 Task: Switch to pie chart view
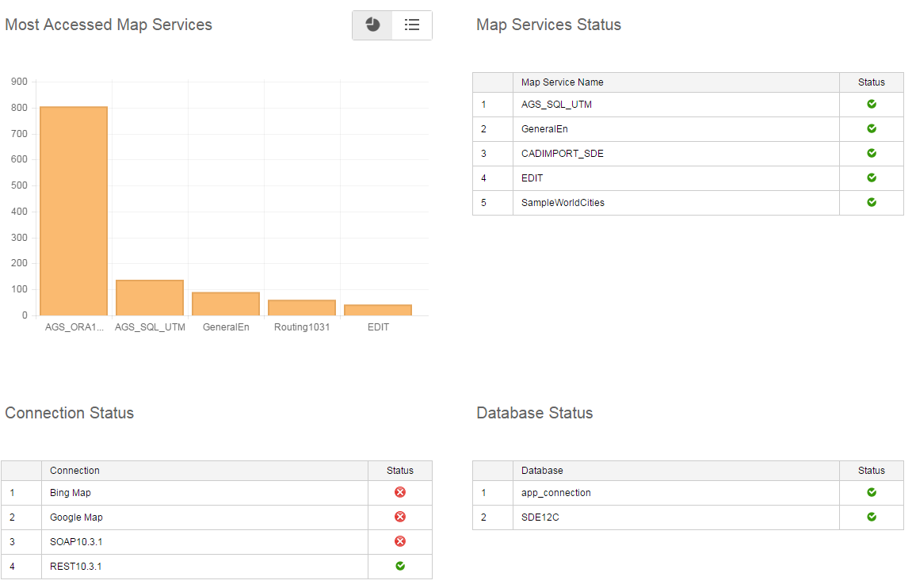(x=372, y=25)
